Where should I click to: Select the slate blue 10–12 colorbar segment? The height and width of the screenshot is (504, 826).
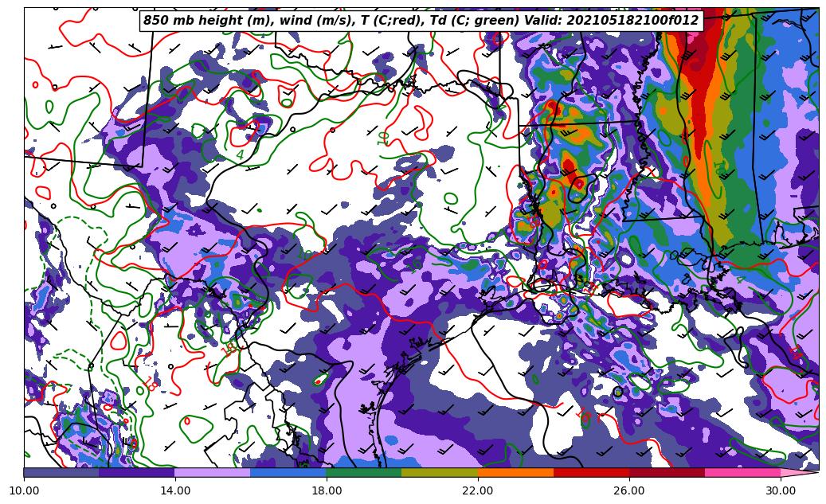pos(61,472)
